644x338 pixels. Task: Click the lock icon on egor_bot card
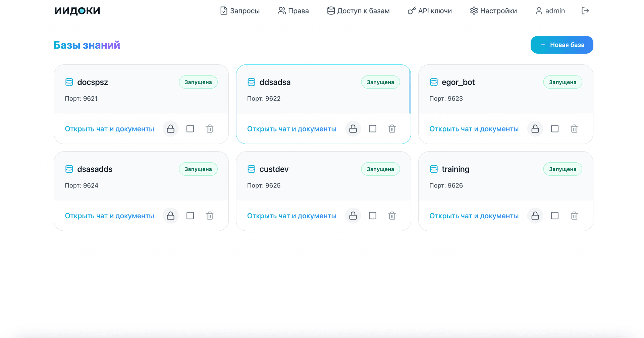click(x=535, y=129)
